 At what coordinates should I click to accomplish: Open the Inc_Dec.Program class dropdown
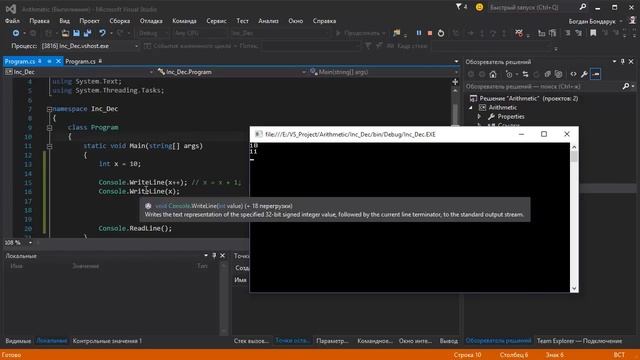[x=231, y=72]
